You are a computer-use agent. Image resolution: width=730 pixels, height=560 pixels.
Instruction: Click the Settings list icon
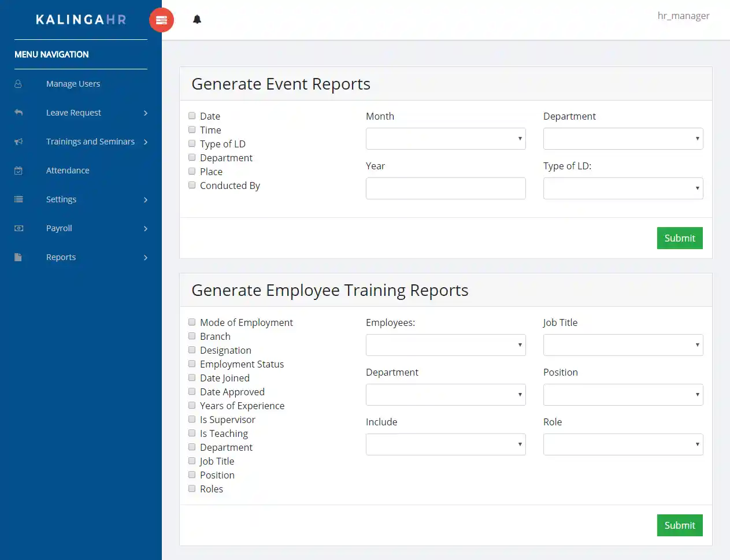(x=18, y=199)
